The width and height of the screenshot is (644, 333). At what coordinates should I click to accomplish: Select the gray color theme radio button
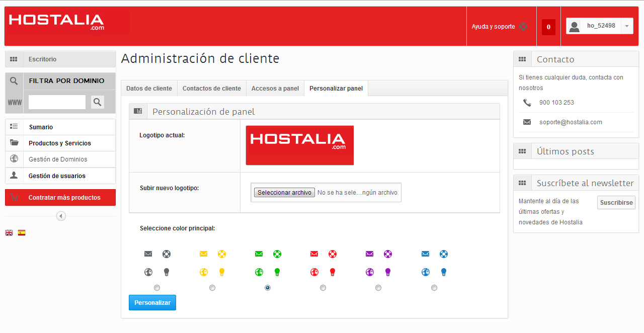(157, 288)
